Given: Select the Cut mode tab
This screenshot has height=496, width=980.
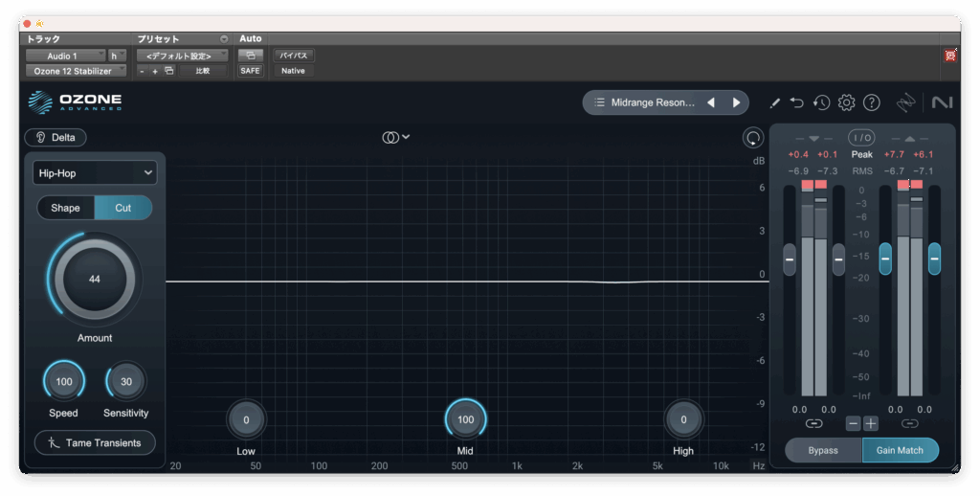Looking at the screenshot, I should 123,208.
